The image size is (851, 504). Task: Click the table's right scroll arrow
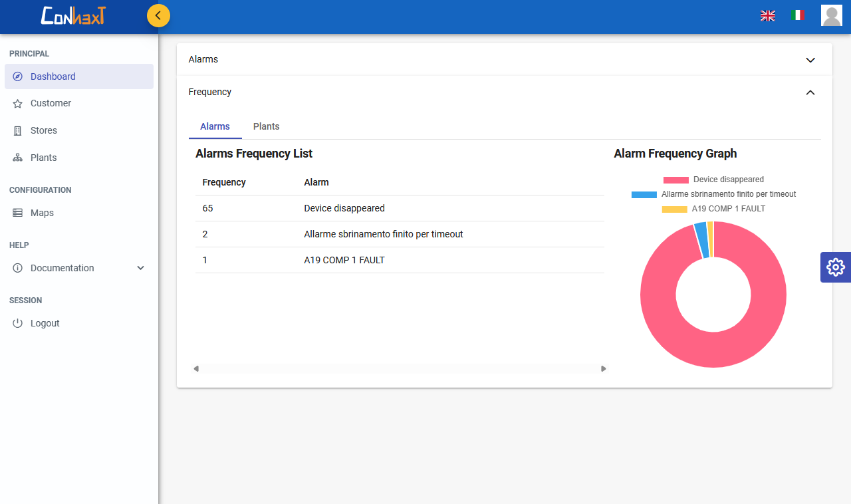(x=603, y=368)
